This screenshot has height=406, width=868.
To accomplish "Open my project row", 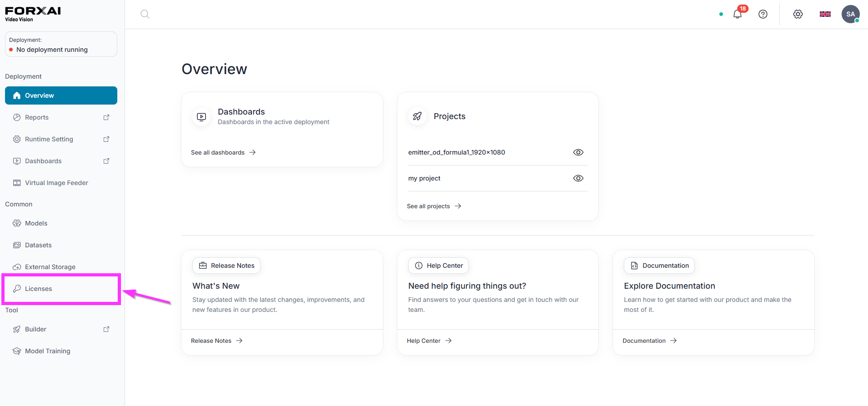I will tap(497, 178).
